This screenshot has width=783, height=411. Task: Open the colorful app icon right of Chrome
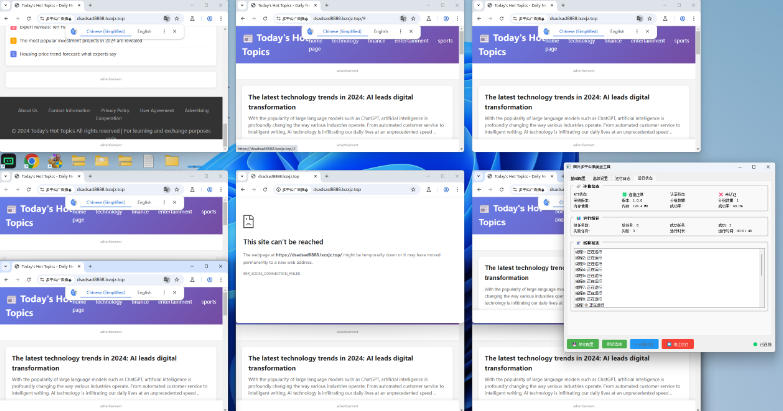click(x=54, y=160)
